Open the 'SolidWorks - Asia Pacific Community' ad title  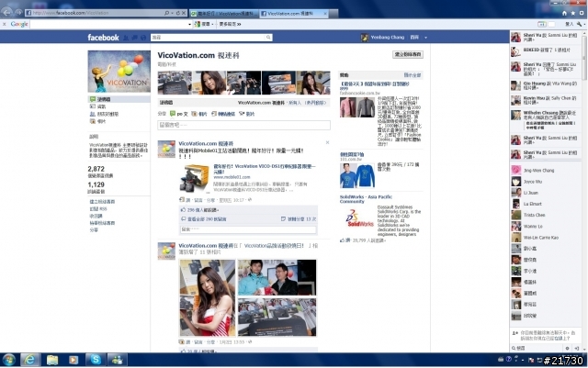[366, 199]
